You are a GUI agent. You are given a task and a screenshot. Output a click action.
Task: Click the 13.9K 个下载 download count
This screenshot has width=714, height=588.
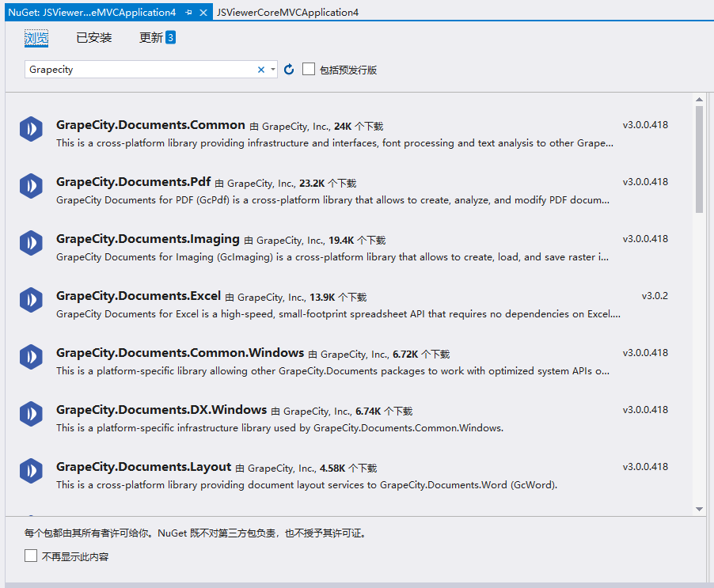click(338, 298)
